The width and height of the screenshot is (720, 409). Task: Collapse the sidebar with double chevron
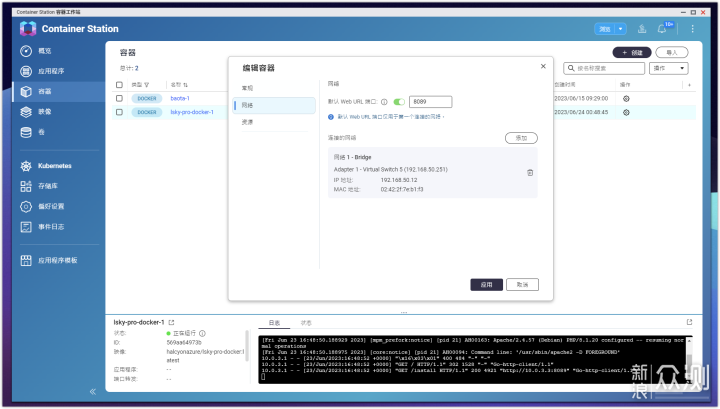[93, 392]
